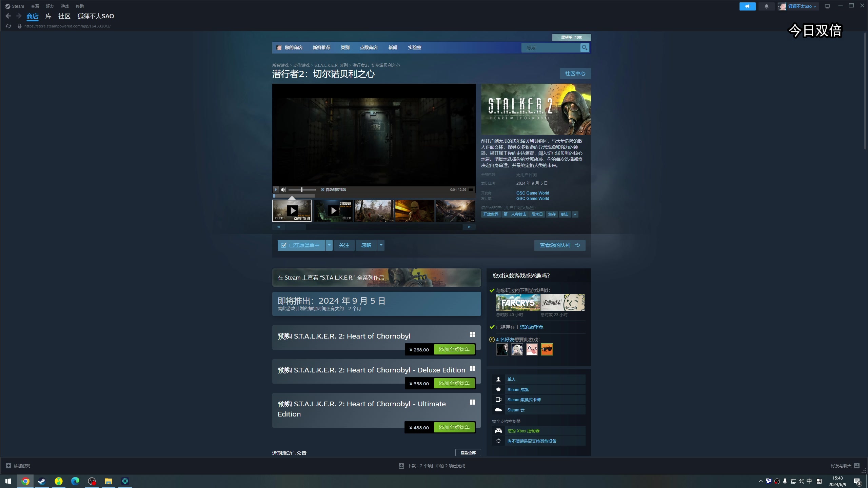The image size is (868, 488).
Task: Open Microsoft Edge from the taskbar
Action: click(75, 481)
